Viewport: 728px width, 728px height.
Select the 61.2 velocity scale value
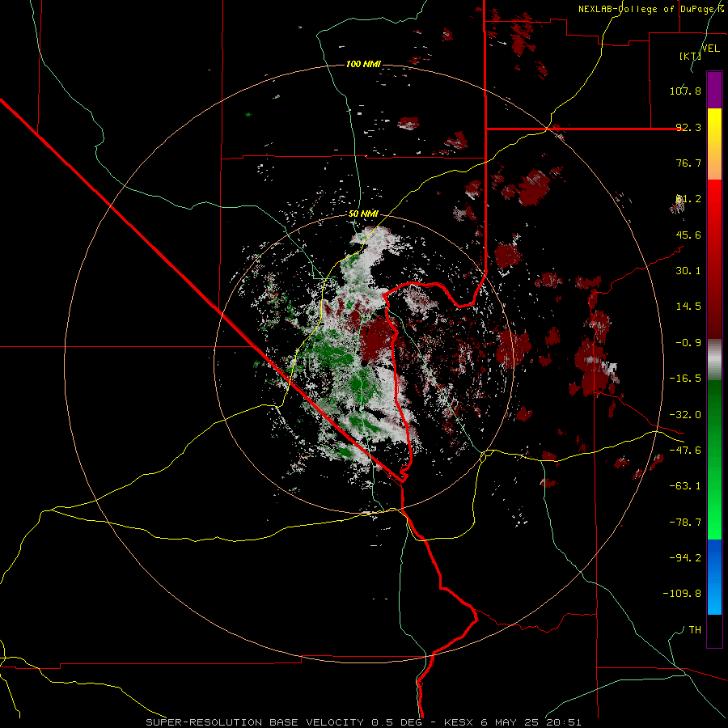(688, 199)
